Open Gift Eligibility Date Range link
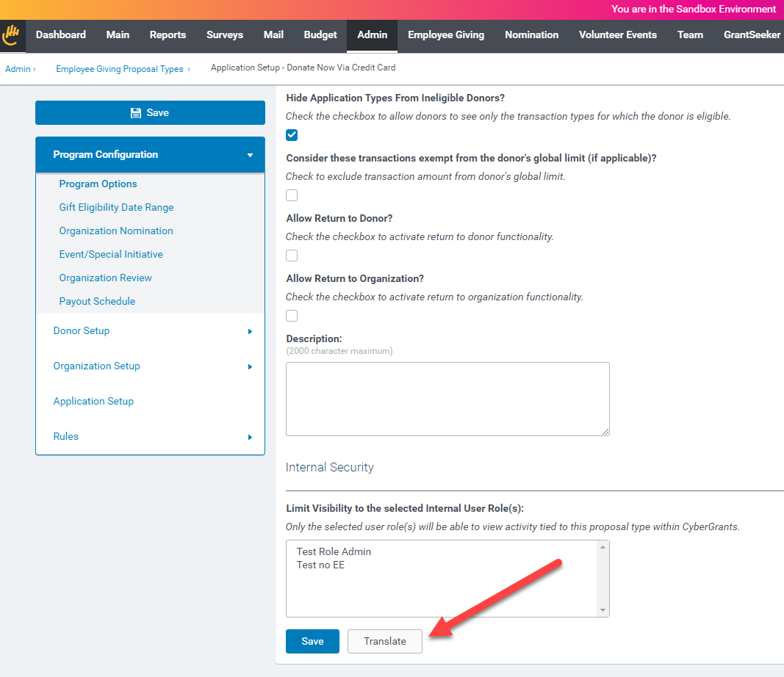This screenshot has width=784, height=677. pyautogui.click(x=117, y=207)
